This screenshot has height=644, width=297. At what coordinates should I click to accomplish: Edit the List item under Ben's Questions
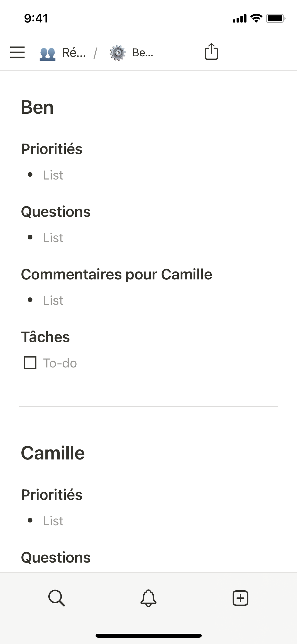(x=53, y=238)
